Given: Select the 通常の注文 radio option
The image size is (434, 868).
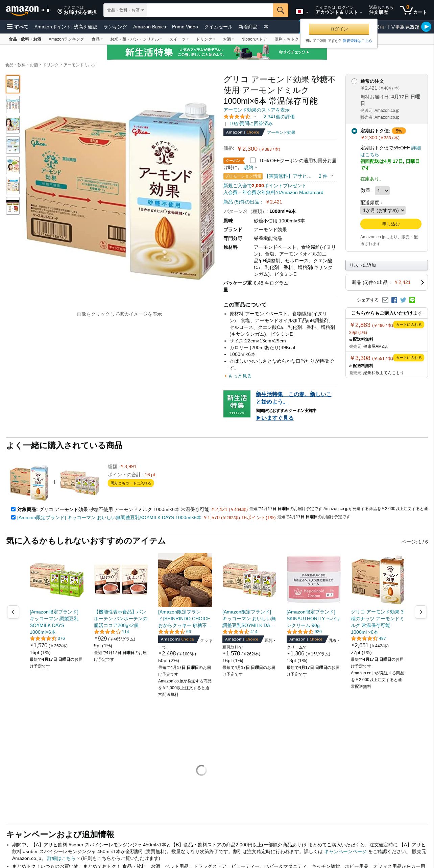Looking at the screenshot, I should point(354,81).
